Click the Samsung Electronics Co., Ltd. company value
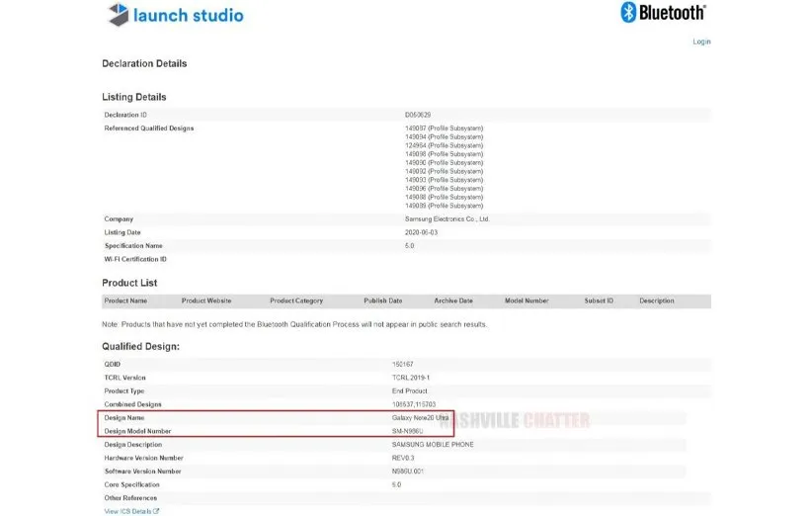 point(447,218)
